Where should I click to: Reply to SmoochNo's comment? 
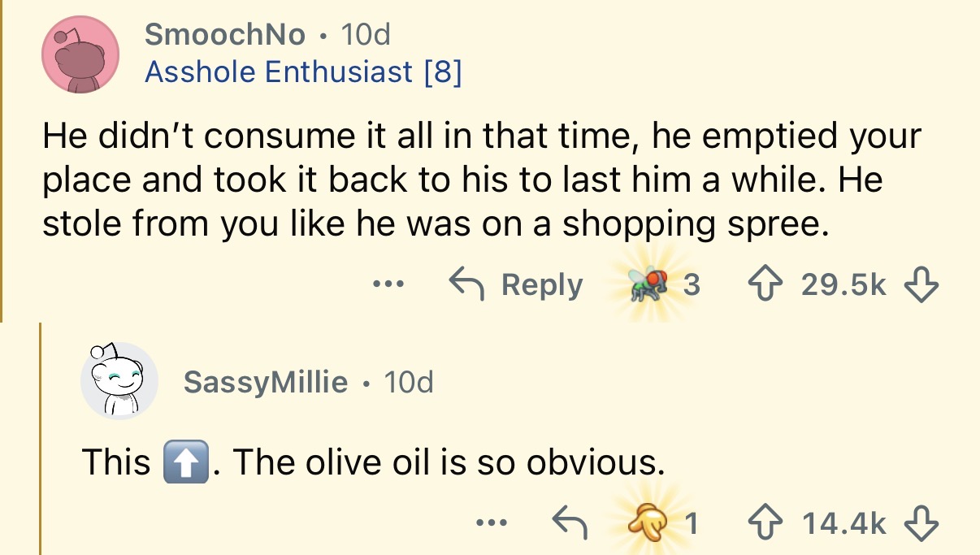click(517, 285)
